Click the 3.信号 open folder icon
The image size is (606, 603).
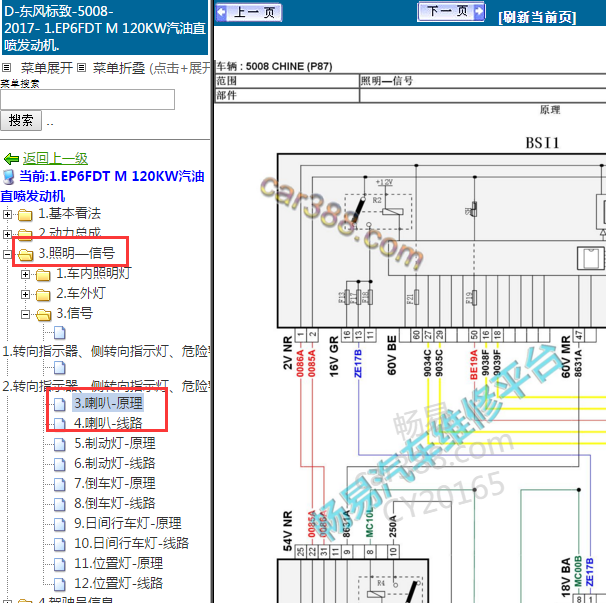[44, 315]
